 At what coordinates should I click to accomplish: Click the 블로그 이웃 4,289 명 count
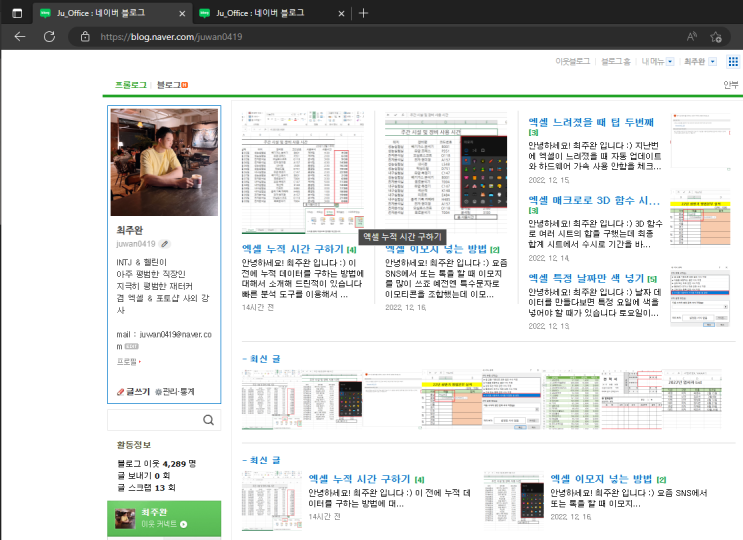click(156, 464)
